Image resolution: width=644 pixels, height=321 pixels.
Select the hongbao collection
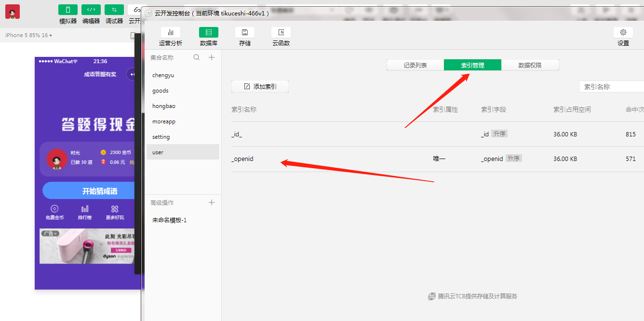coord(183,106)
